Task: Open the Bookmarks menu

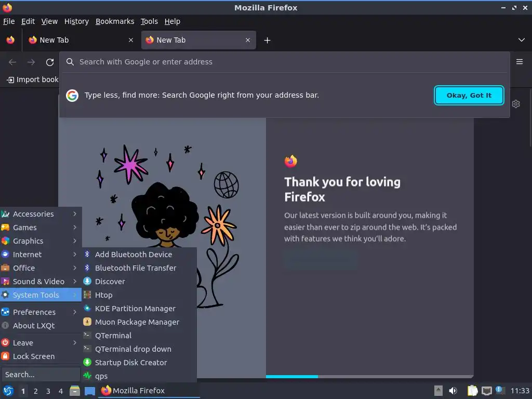Action: pyautogui.click(x=115, y=21)
